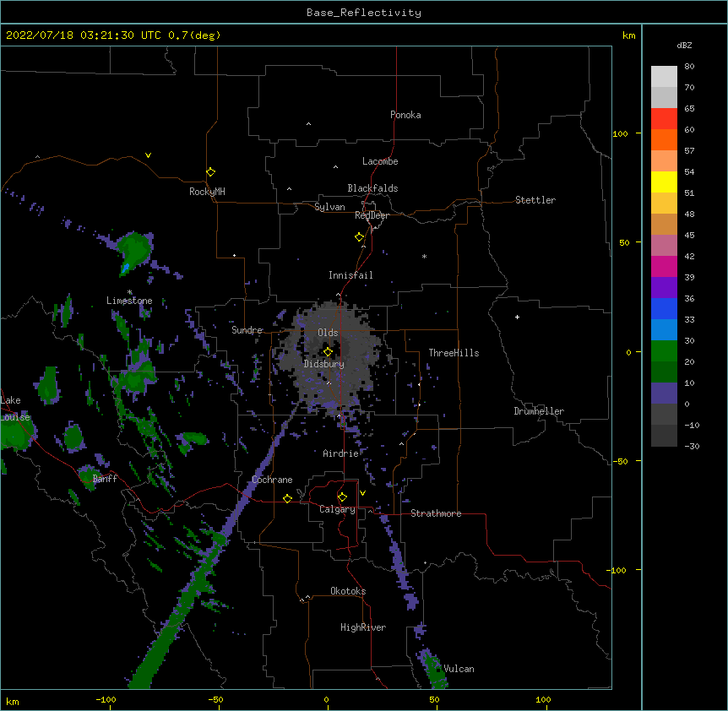This screenshot has width=728, height=711.
Task: Click the HighRiver town label
Action: [363, 627]
